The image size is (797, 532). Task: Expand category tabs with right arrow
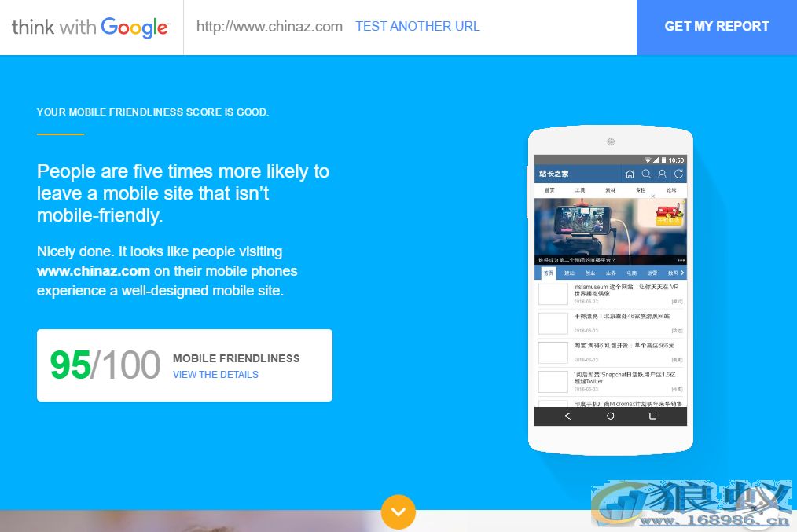(682, 273)
